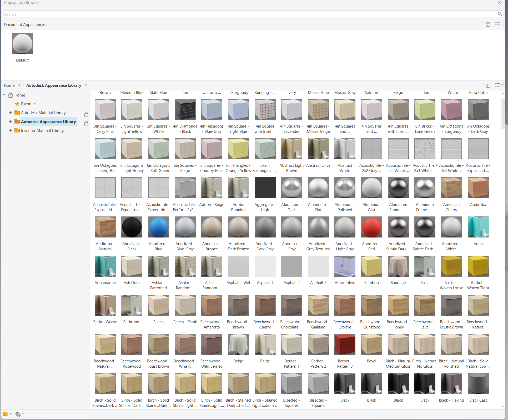Collapse the Document Appearances panel icon
This screenshot has width=508, height=420.
(x=488, y=24)
